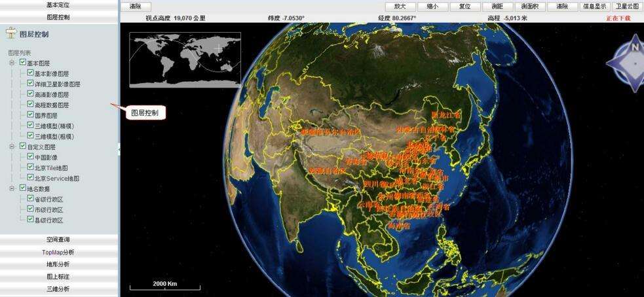
Task: Click the red 正在下载 status text
Action: 618,18
